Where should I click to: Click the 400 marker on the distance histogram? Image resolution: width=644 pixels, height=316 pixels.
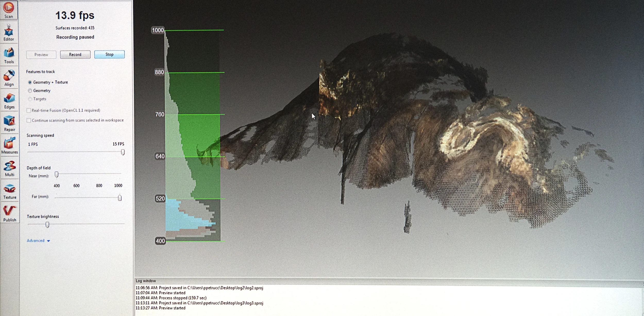(160, 241)
